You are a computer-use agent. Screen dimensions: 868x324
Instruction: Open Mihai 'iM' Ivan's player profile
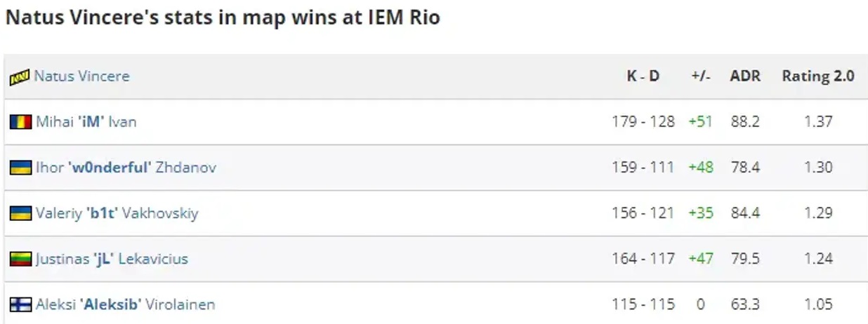point(86,122)
